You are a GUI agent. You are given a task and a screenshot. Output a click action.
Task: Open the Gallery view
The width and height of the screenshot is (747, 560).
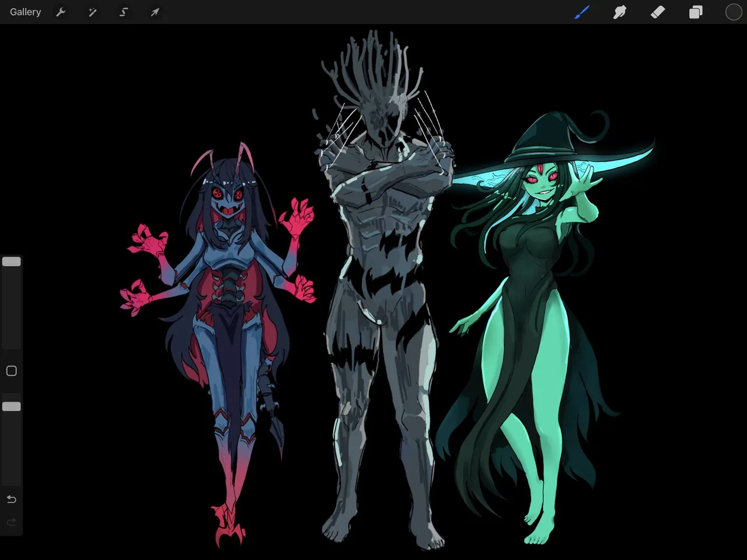pyautogui.click(x=25, y=12)
